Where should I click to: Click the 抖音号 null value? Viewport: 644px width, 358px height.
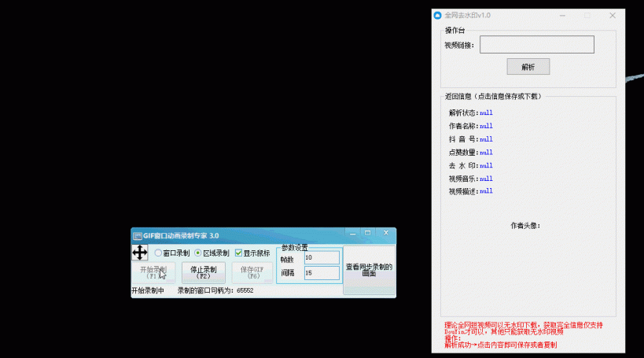486,139
